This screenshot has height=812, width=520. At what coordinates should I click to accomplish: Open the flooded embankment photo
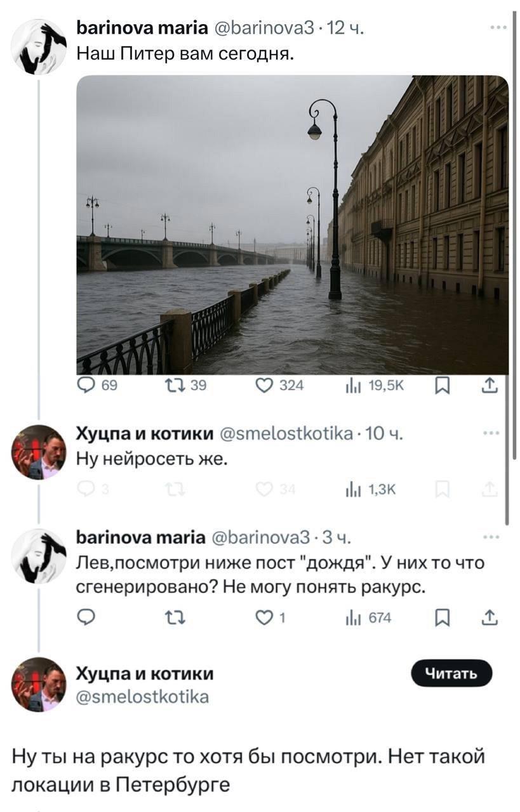coord(292,225)
